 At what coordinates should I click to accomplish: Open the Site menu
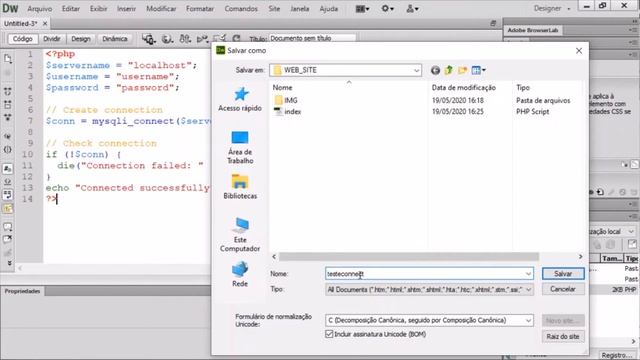(274, 9)
